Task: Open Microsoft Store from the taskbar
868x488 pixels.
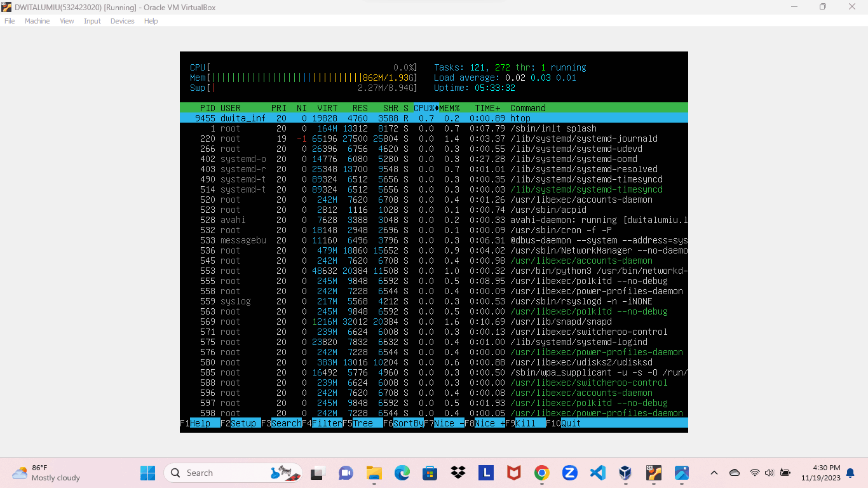Action: (x=430, y=473)
